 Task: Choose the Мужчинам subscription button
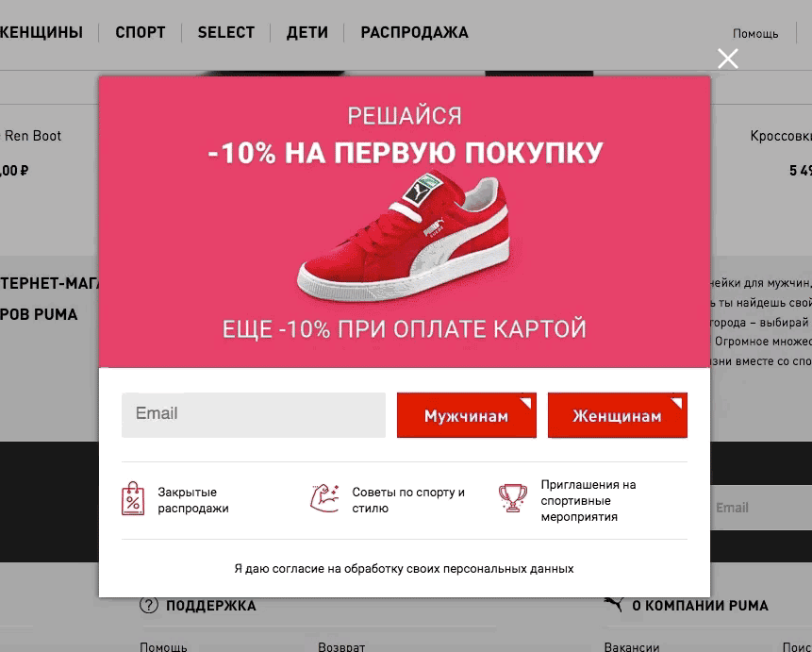pos(467,415)
